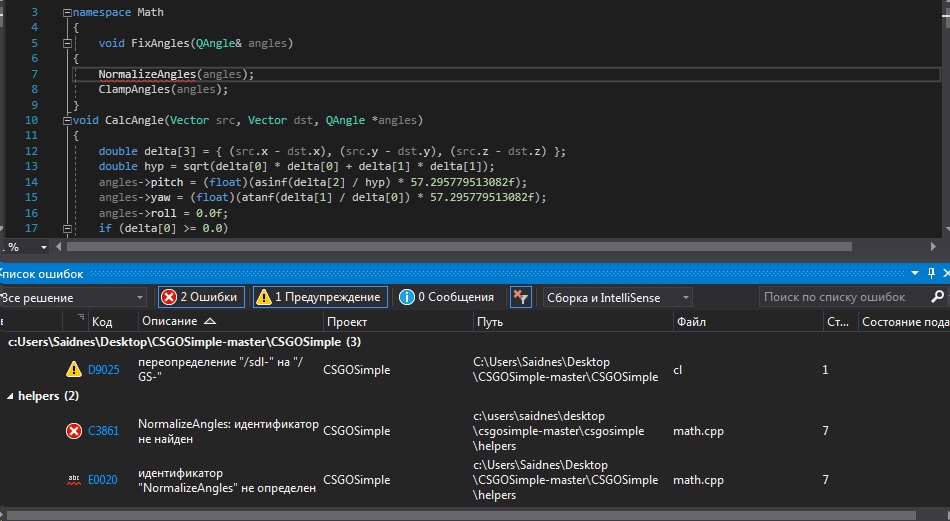Image resolution: width=950 pixels, height=521 pixels.
Task: Toggle the '2 Ошибки' errors filter
Action: click(x=201, y=297)
